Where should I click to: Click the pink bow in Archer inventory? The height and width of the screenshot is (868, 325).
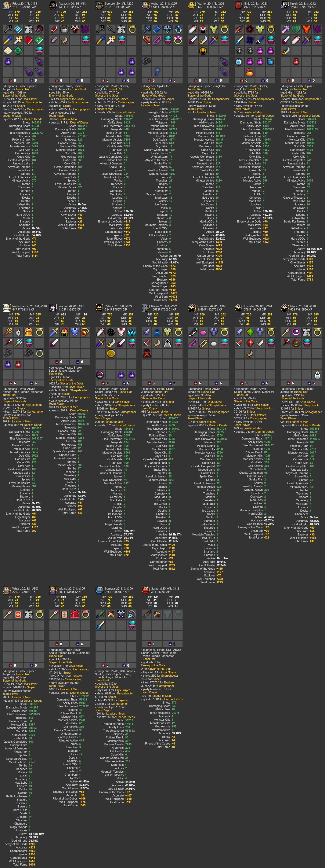[157, 40]
